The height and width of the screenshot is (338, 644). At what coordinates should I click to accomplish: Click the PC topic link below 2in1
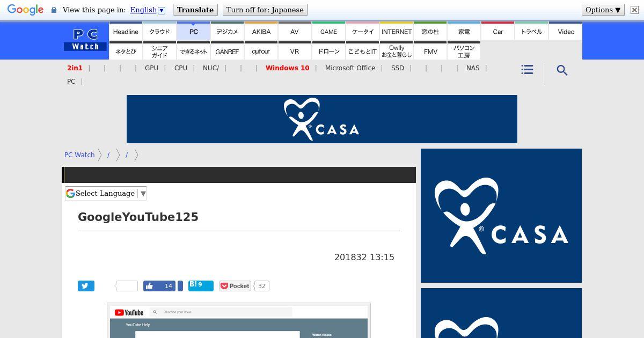point(71,81)
